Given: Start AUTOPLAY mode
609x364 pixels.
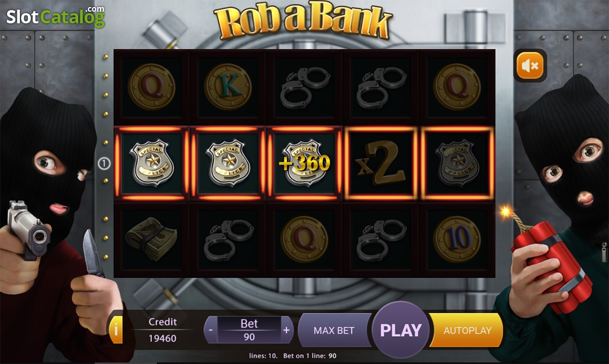Looking at the screenshot, I should tap(467, 330).
